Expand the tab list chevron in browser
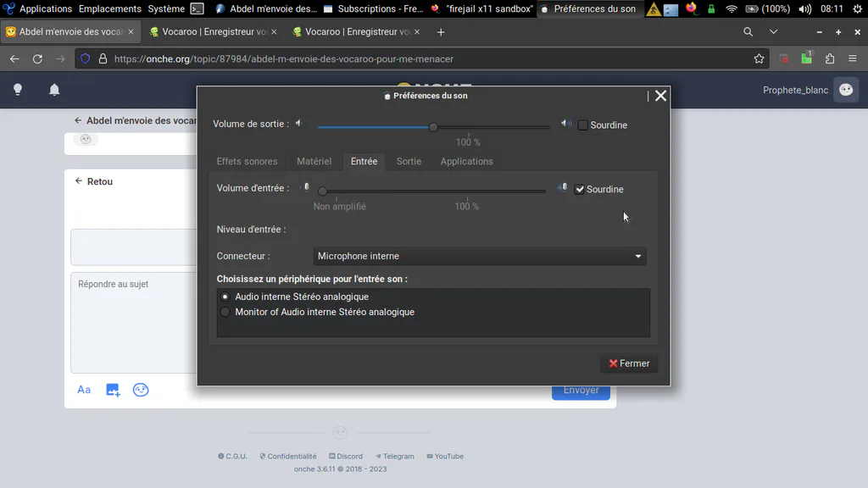This screenshot has width=868, height=488. pyautogui.click(x=773, y=32)
